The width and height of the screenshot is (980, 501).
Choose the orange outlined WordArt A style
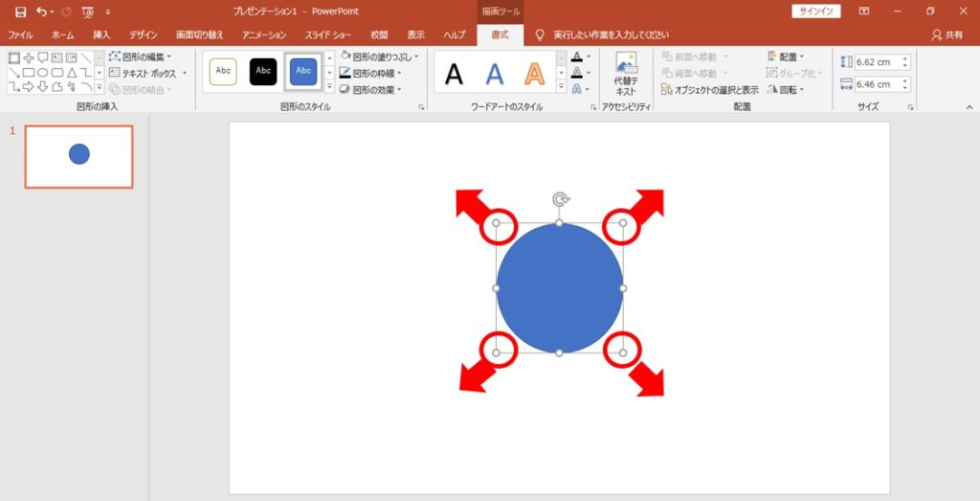click(x=533, y=73)
